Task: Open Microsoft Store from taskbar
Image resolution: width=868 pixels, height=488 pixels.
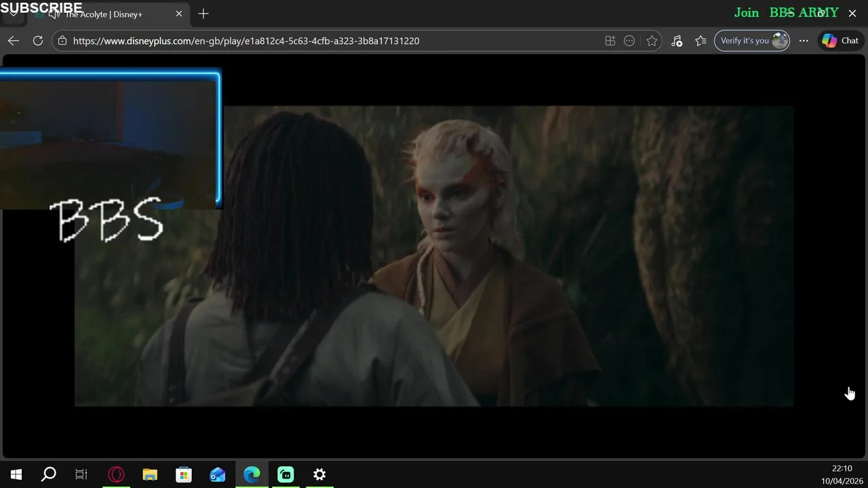Action: [x=184, y=474]
